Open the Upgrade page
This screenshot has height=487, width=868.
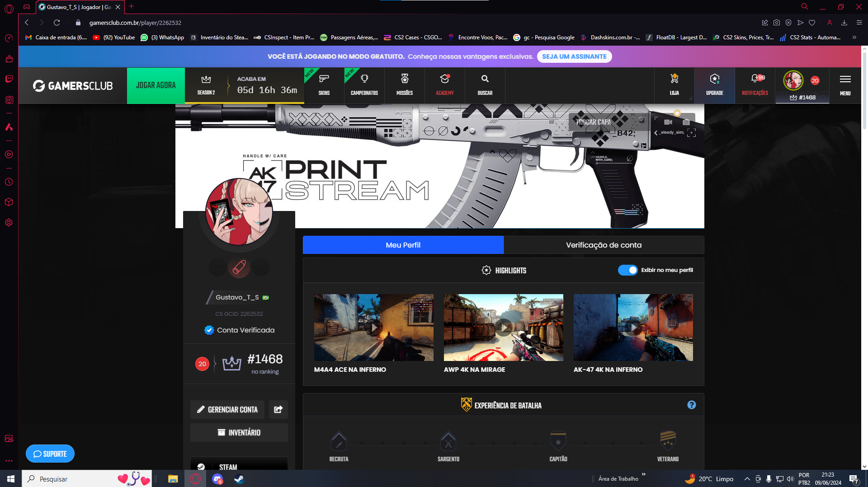tap(715, 85)
